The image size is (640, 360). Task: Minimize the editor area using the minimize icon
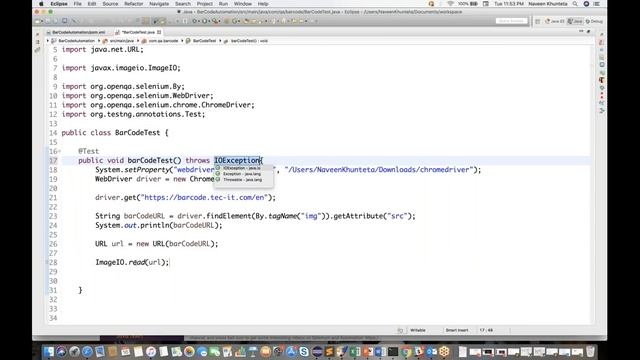click(581, 31)
